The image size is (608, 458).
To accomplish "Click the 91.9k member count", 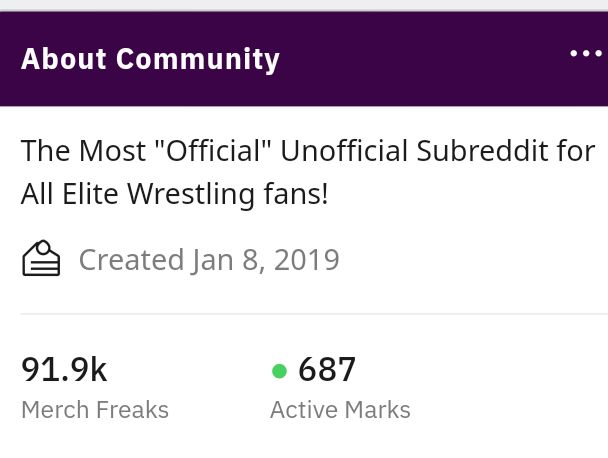I will point(64,370).
